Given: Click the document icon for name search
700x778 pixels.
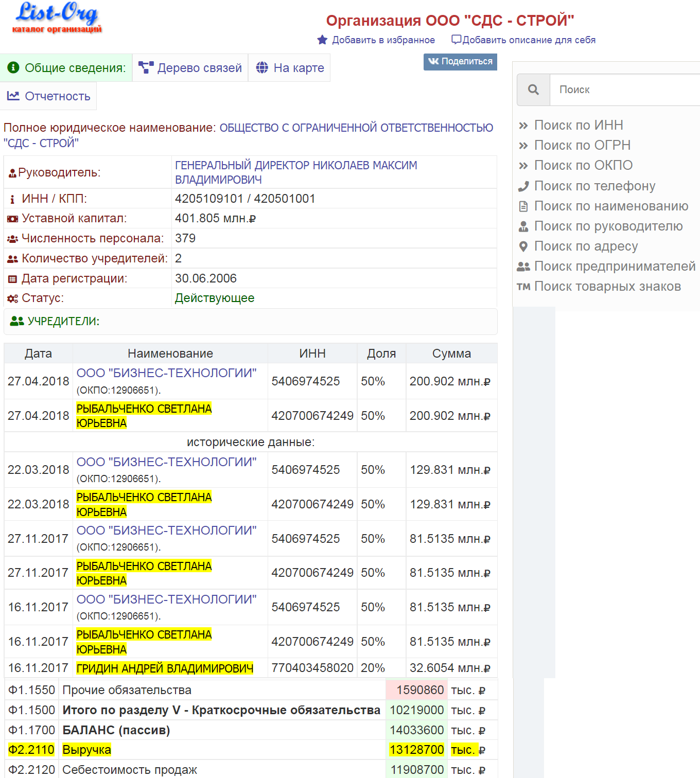Looking at the screenshot, I should pos(523,206).
